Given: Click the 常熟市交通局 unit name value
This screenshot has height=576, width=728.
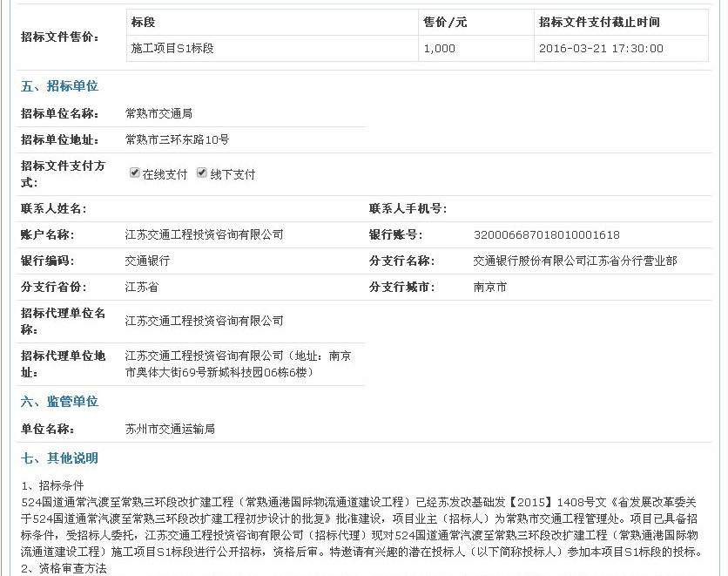Looking at the screenshot, I should pos(158,113).
